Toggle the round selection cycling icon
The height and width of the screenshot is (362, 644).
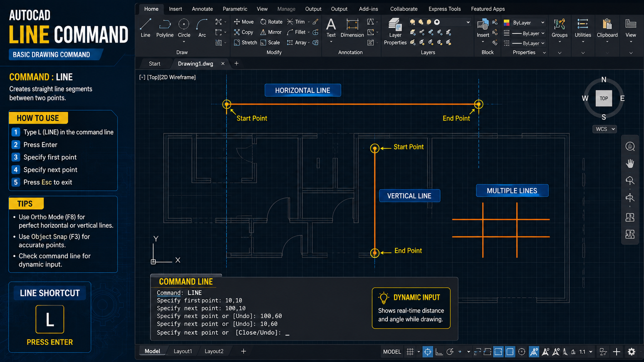click(x=522, y=352)
